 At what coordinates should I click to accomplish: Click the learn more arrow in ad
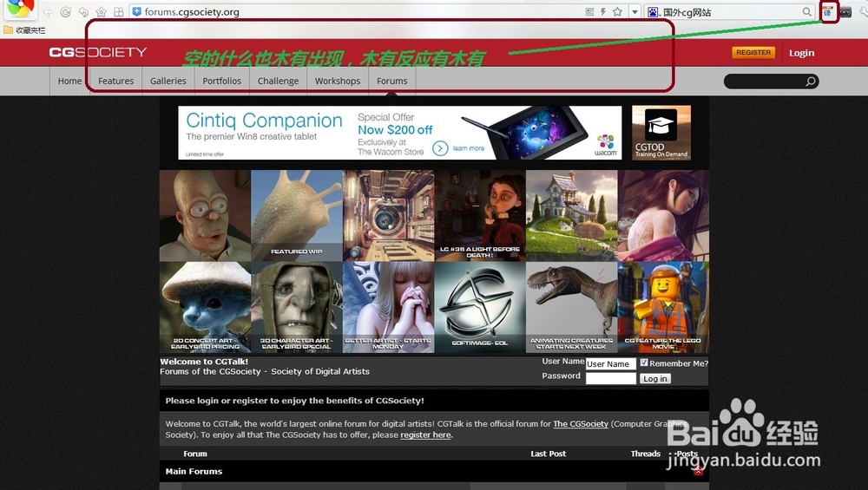coord(440,148)
